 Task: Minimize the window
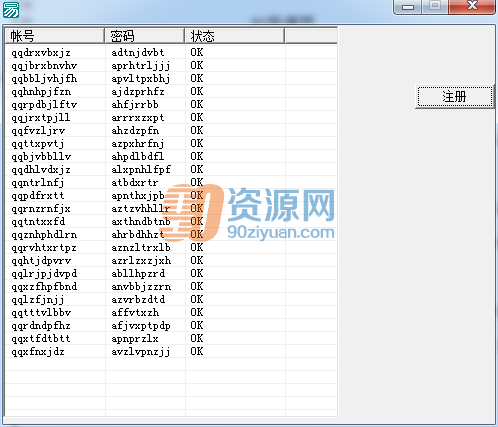408,7
